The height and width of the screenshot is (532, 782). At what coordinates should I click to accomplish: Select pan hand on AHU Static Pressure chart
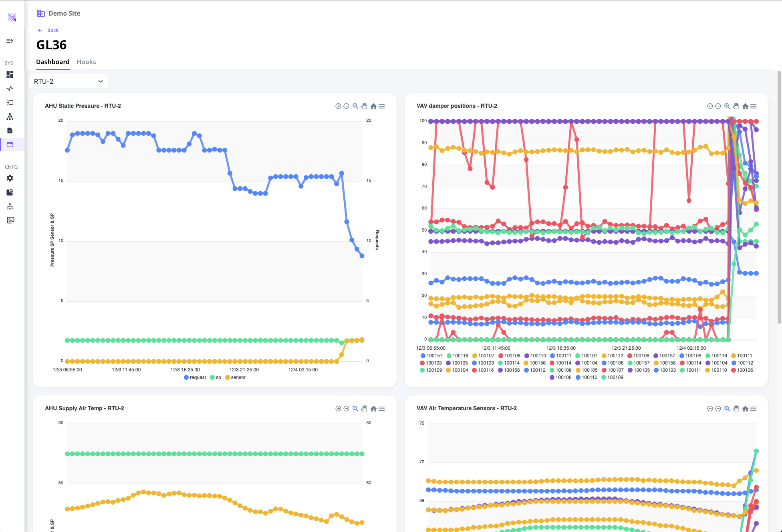(x=364, y=106)
